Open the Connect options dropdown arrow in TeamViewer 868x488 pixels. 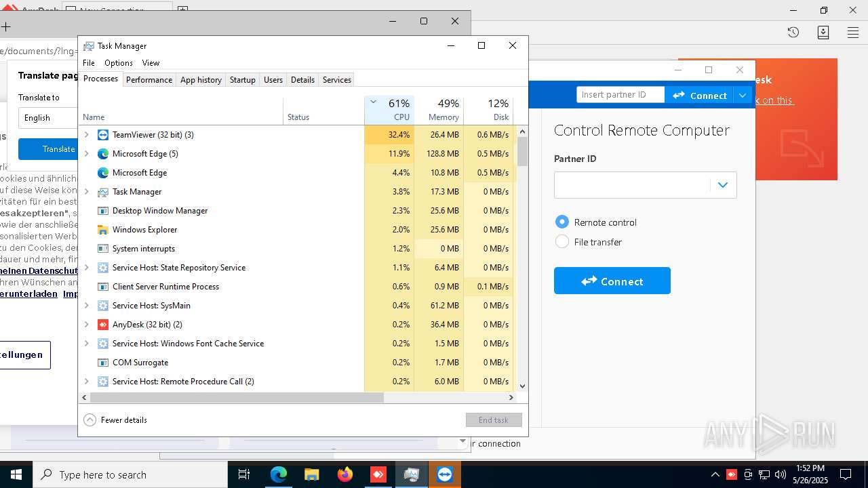(x=743, y=96)
